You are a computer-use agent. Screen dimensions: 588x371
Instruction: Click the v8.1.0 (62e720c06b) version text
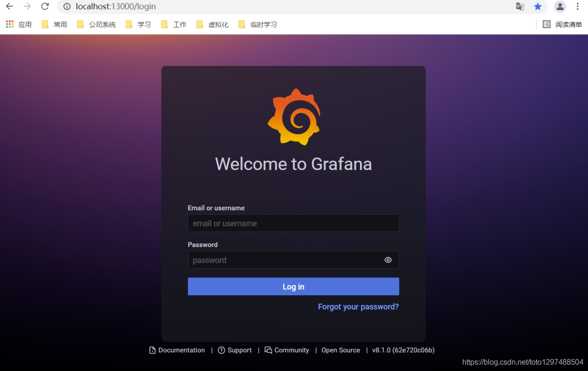click(403, 350)
